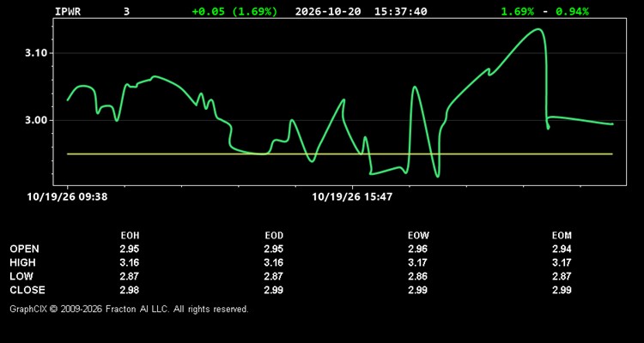Click the green price curve peak
This screenshot has height=343, width=644.
pos(538,29)
